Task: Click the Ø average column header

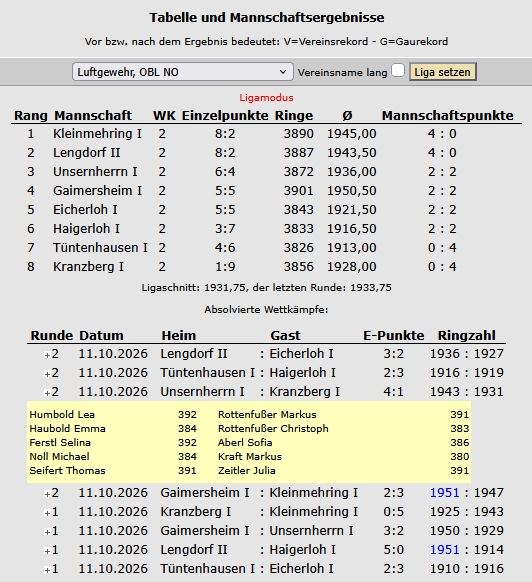Action: (x=347, y=115)
